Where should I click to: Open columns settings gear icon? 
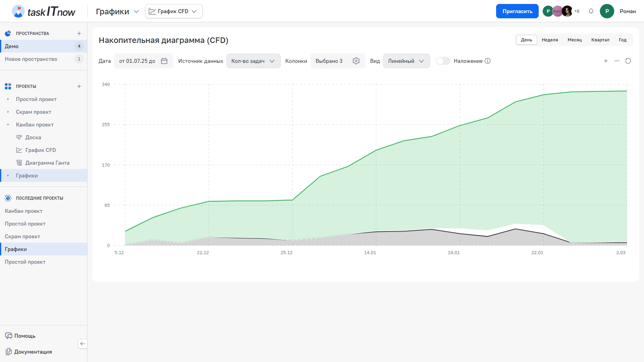(356, 61)
